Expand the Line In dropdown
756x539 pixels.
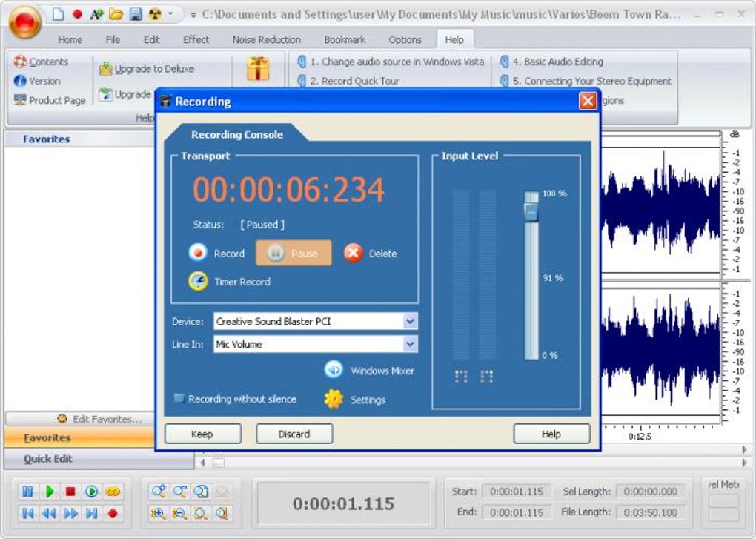point(411,344)
